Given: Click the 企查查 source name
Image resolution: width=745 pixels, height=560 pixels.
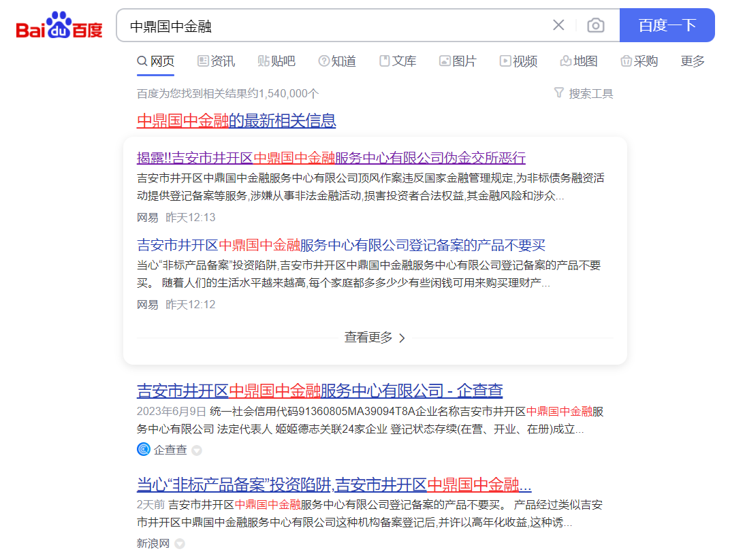Looking at the screenshot, I should (170, 449).
